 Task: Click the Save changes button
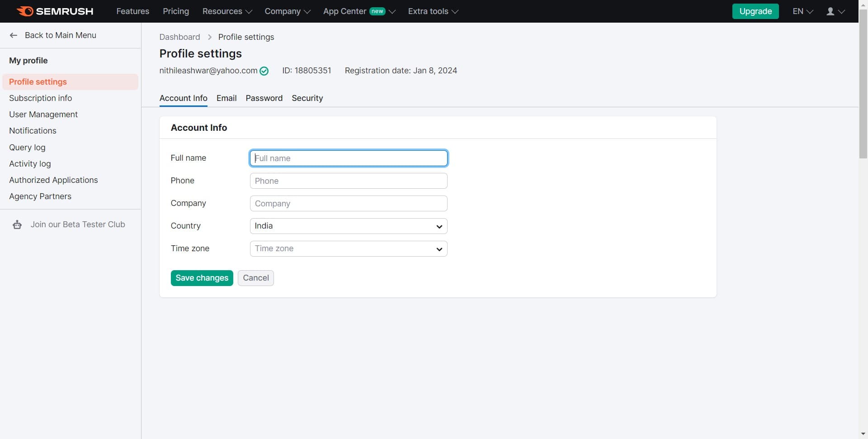pyautogui.click(x=202, y=278)
